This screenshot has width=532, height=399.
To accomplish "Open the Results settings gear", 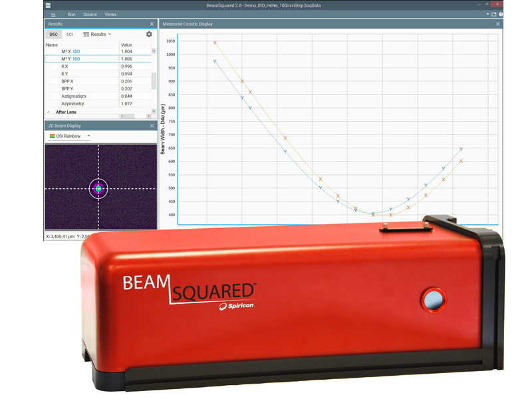I will [149, 35].
